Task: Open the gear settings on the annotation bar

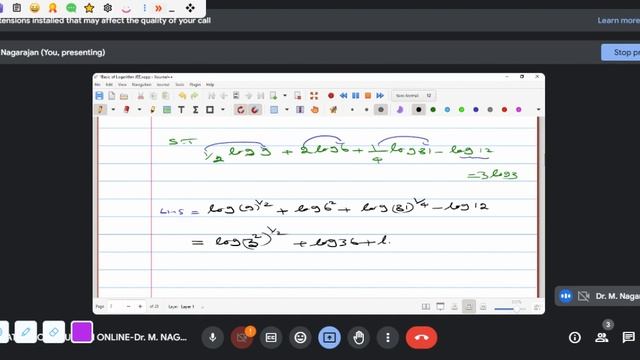Action: coord(108,8)
